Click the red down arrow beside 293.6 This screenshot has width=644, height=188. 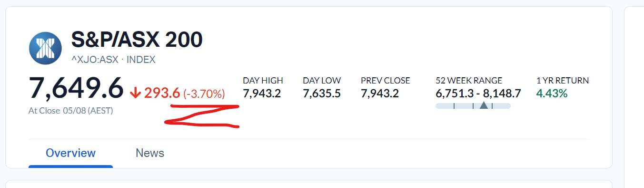click(135, 93)
